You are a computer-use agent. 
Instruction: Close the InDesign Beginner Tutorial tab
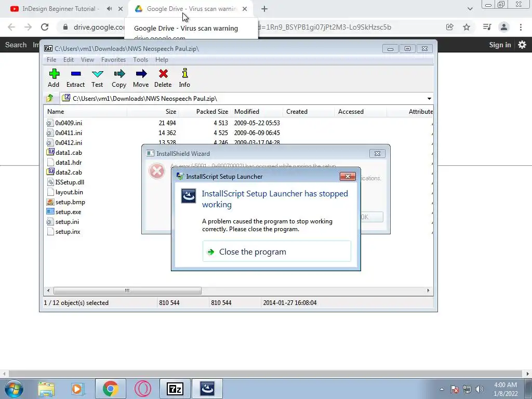pyautogui.click(x=121, y=9)
